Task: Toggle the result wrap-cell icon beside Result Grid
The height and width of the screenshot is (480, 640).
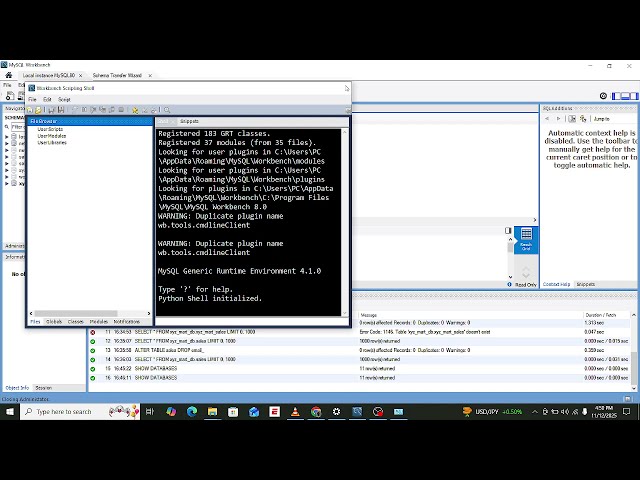Action: [508, 231]
